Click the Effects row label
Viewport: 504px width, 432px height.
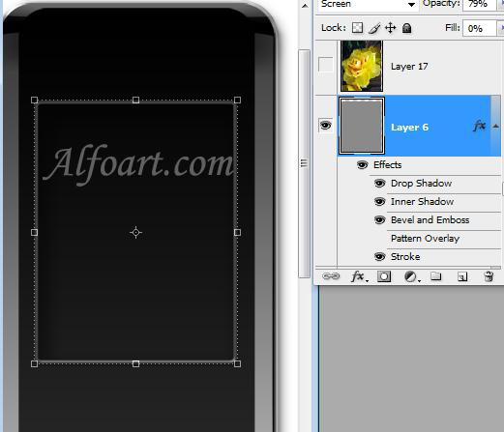pyautogui.click(x=388, y=165)
